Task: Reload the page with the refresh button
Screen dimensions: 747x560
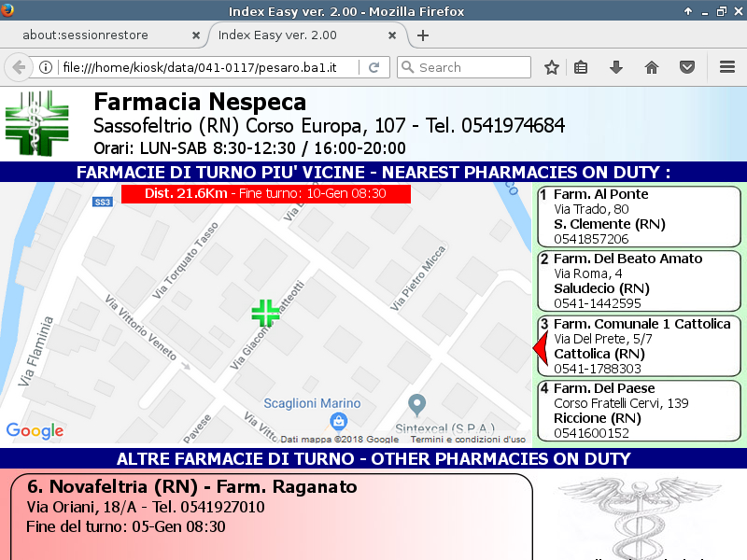Action: (x=373, y=67)
